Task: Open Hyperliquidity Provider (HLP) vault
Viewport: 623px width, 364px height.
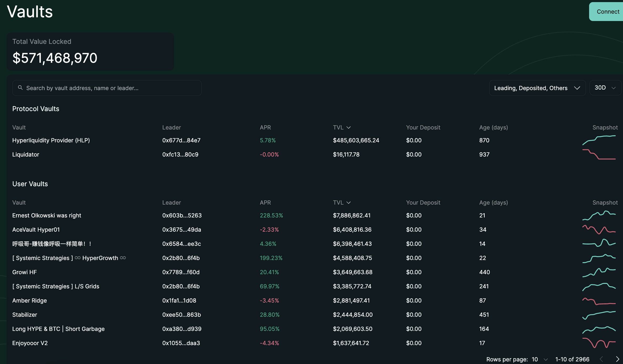Action: point(51,140)
